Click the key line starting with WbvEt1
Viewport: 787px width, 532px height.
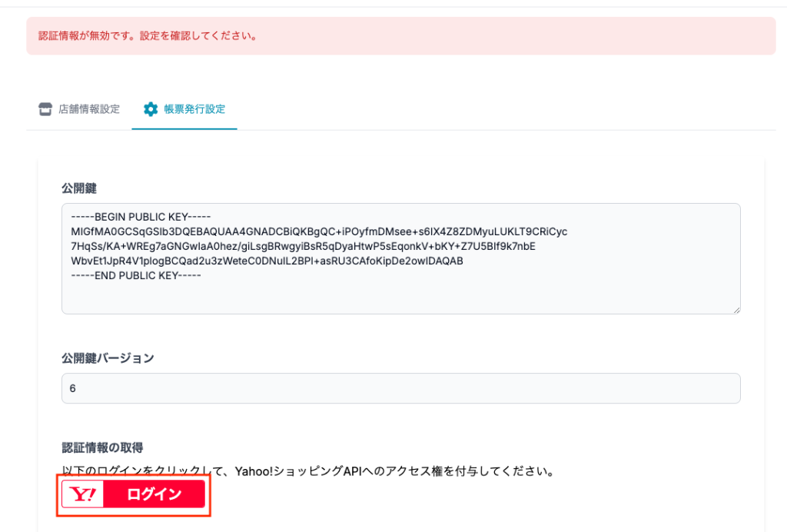click(267, 261)
